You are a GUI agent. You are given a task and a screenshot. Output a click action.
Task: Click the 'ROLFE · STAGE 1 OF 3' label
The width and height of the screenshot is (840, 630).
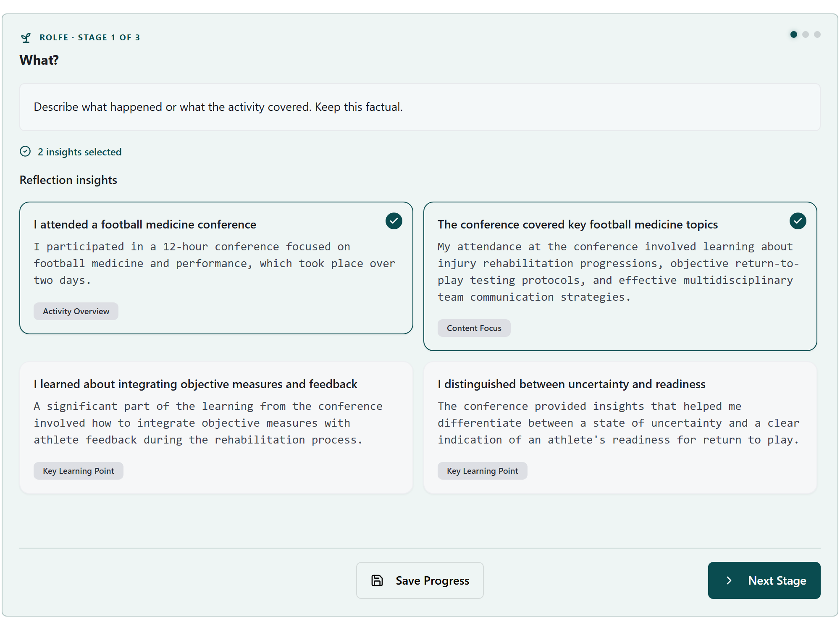[x=90, y=37]
